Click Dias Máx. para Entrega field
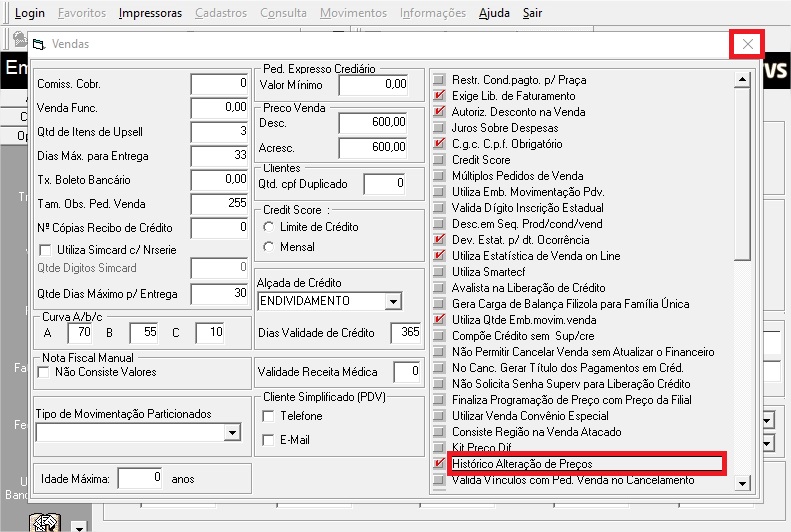791x532 pixels. pos(219,156)
